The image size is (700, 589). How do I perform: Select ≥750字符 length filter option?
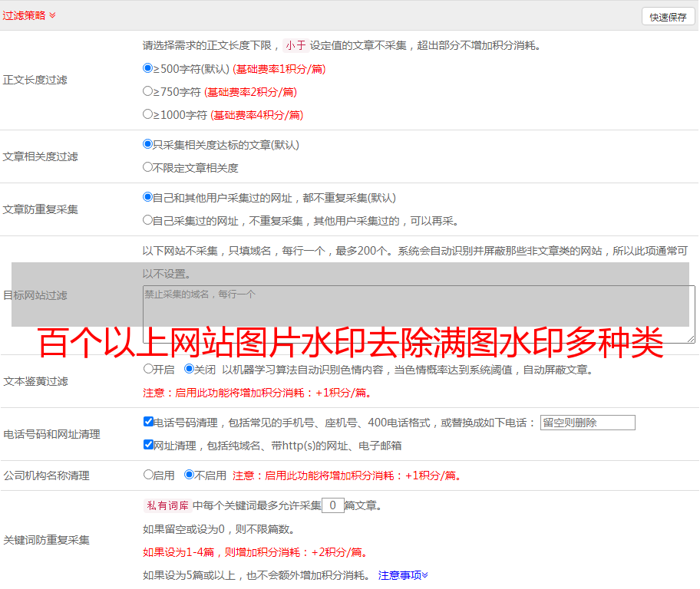click(x=148, y=91)
